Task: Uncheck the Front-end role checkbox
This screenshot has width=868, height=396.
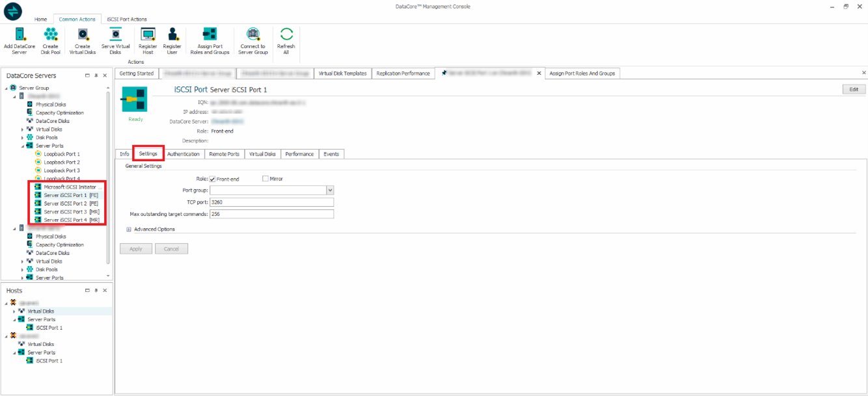Action: coord(213,179)
